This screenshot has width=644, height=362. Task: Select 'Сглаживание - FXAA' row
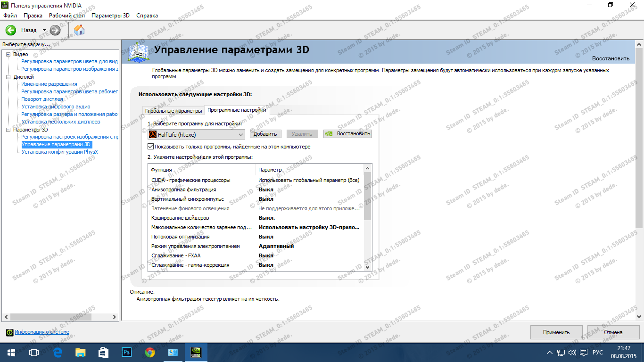coord(256,255)
